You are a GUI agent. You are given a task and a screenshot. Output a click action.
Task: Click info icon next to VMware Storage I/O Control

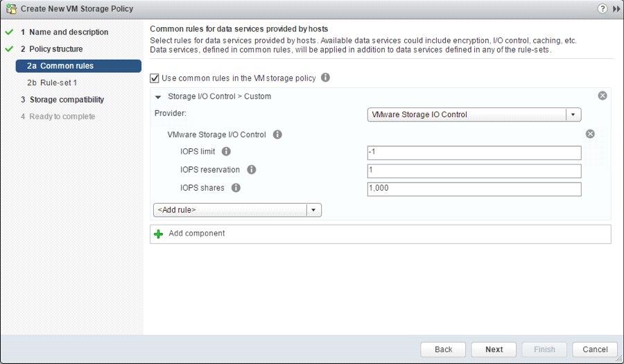277,135
